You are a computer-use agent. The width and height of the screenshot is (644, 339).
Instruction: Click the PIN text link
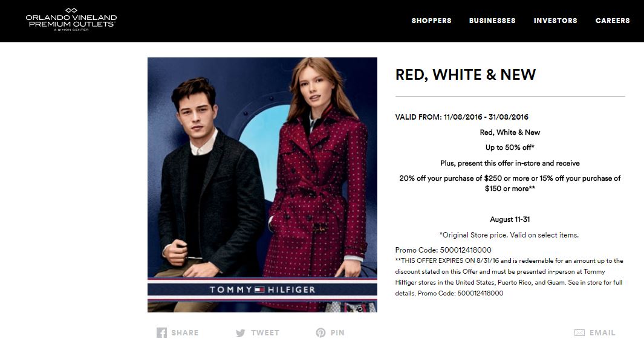point(337,333)
